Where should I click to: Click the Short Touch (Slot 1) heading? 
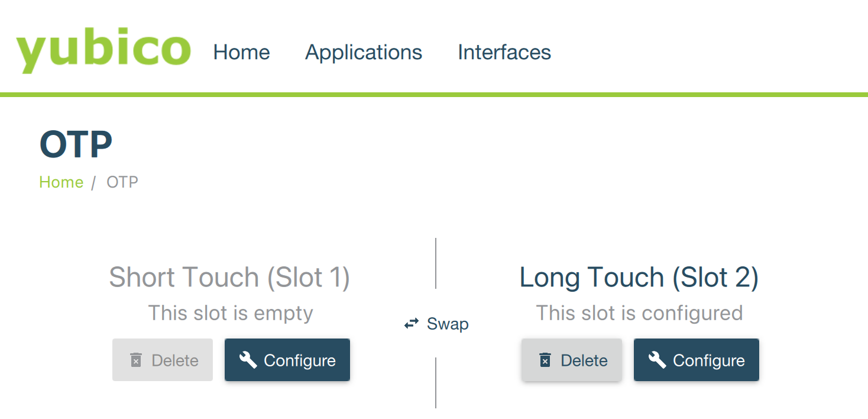229,277
